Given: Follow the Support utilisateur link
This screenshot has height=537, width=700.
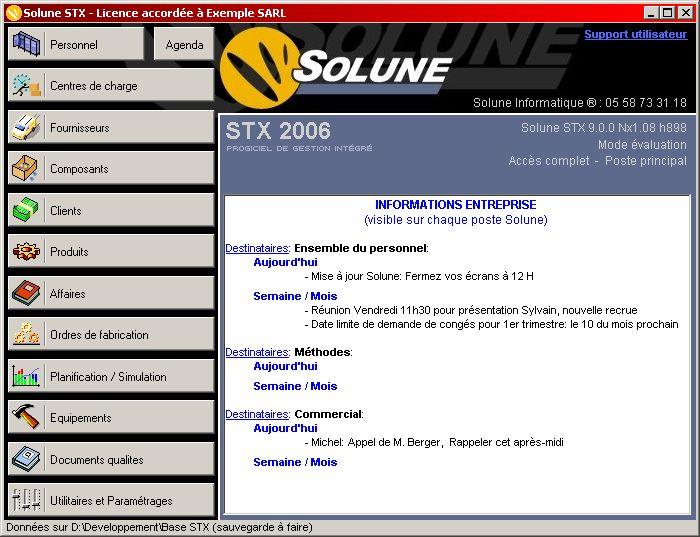Looking at the screenshot, I should (x=636, y=34).
